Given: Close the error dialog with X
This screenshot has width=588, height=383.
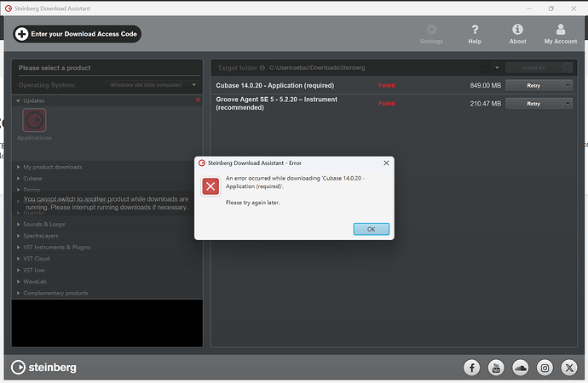Looking at the screenshot, I should [x=386, y=163].
